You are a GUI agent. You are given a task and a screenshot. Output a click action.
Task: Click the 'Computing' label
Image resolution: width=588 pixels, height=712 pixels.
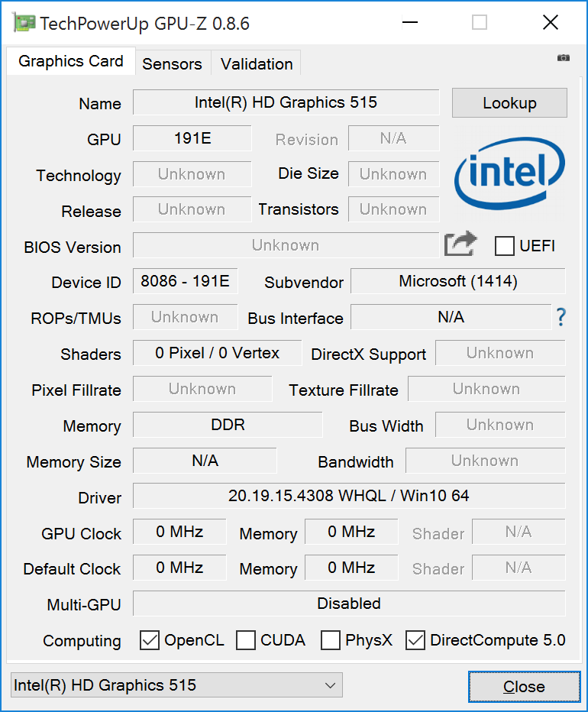pyautogui.click(x=82, y=641)
